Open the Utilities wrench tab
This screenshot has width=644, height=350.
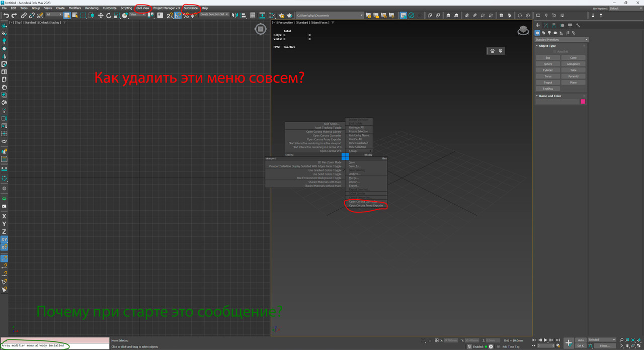point(578,25)
